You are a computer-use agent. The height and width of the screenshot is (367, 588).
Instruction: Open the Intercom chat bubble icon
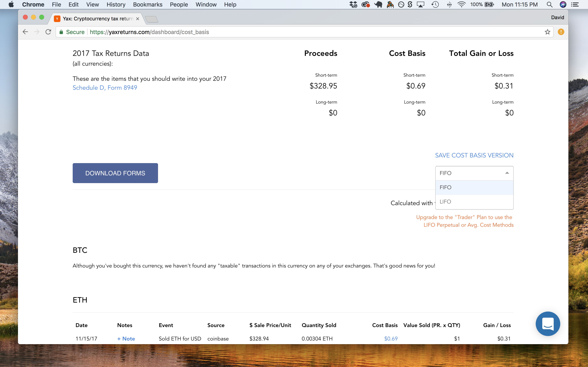(548, 324)
